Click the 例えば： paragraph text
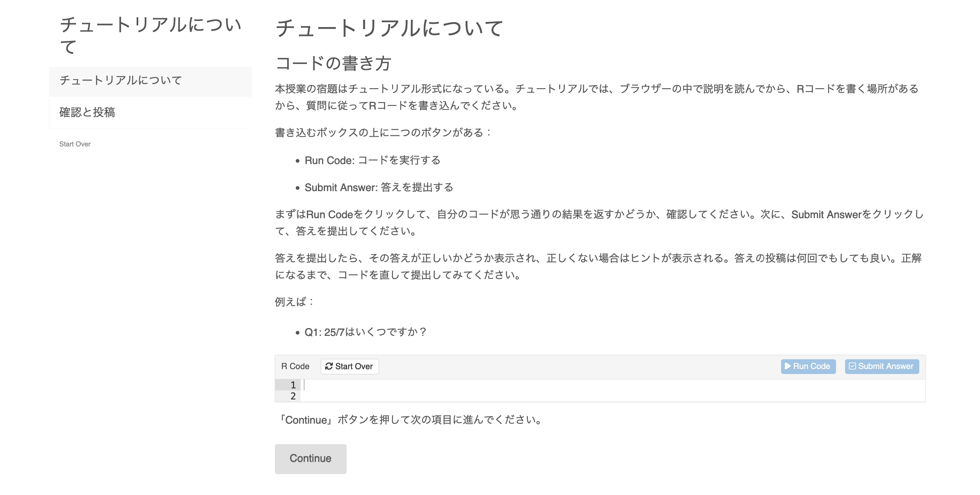The height and width of the screenshot is (495, 980). (294, 302)
